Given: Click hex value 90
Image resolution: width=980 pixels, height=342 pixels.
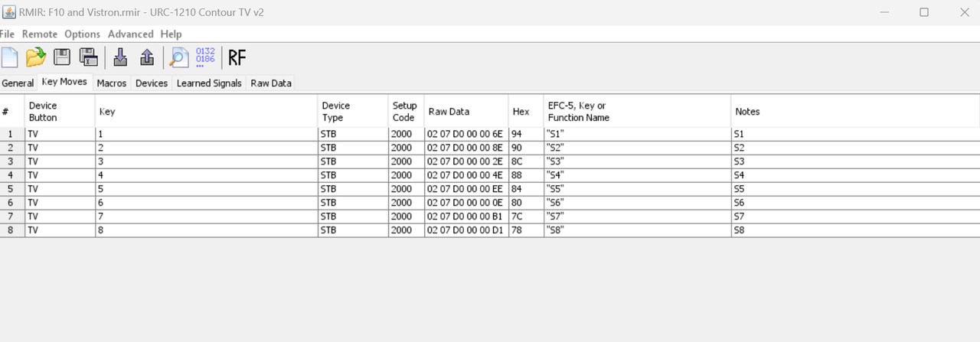Looking at the screenshot, I should click(x=526, y=148).
